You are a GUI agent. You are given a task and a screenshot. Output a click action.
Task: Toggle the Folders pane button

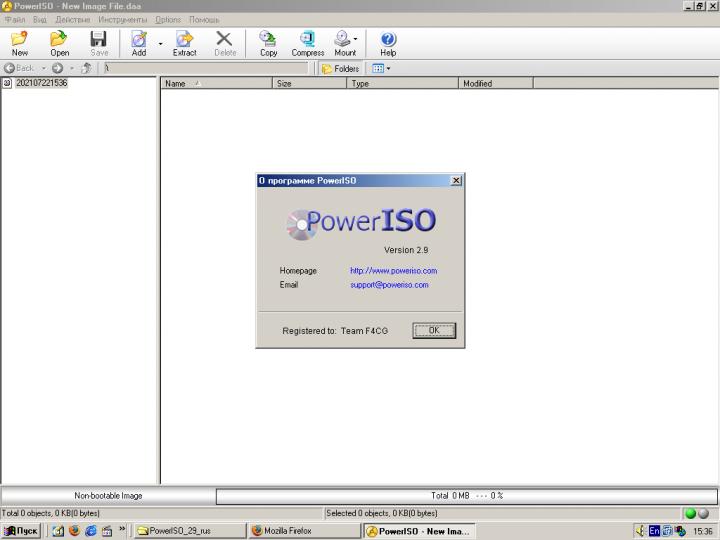pos(340,69)
